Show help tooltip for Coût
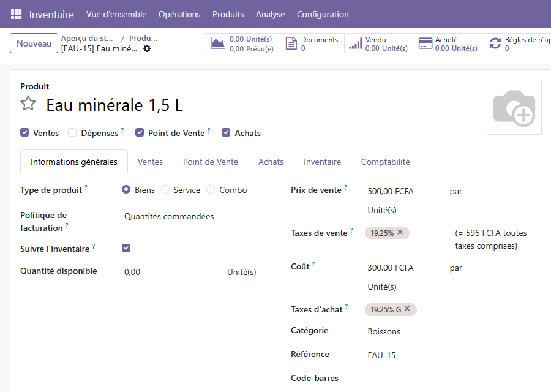The image size is (551, 392). point(313,263)
